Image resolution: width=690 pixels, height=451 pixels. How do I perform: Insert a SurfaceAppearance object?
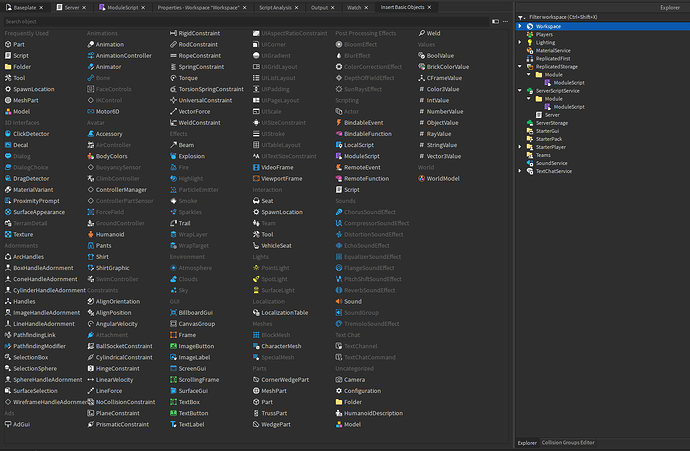pos(35,212)
